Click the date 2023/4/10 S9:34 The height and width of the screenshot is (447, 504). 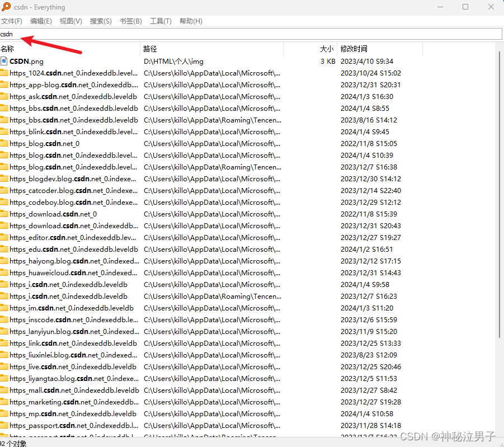coord(367,61)
